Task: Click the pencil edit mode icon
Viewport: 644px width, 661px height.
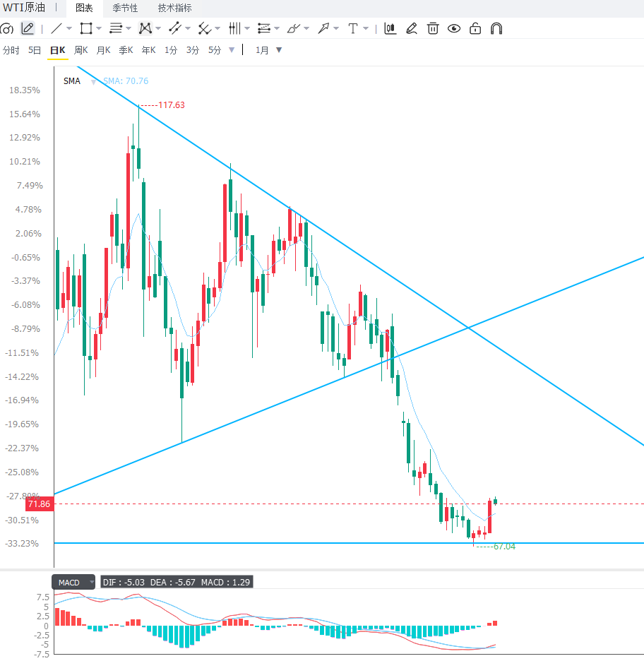Action: (x=28, y=29)
